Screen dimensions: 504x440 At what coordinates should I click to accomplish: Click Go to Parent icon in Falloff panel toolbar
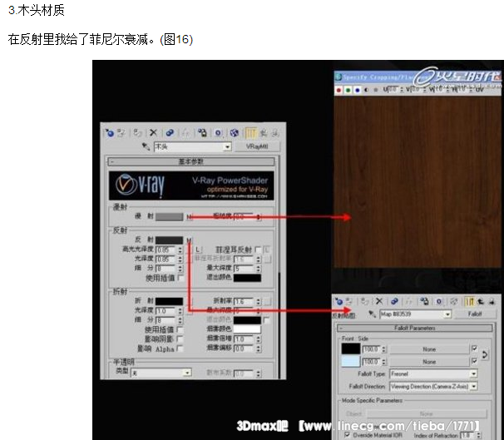pos(482,300)
